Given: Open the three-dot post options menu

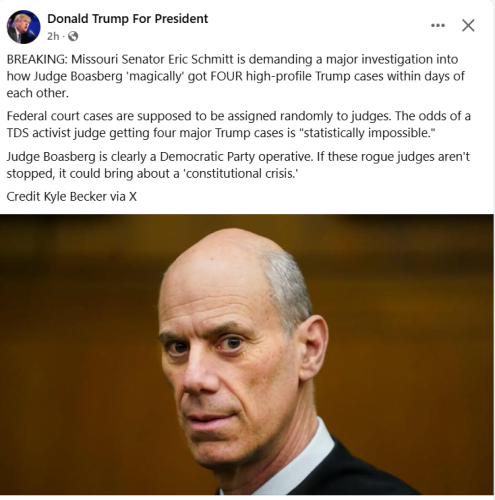Looking at the screenshot, I should pyautogui.click(x=438, y=25).
